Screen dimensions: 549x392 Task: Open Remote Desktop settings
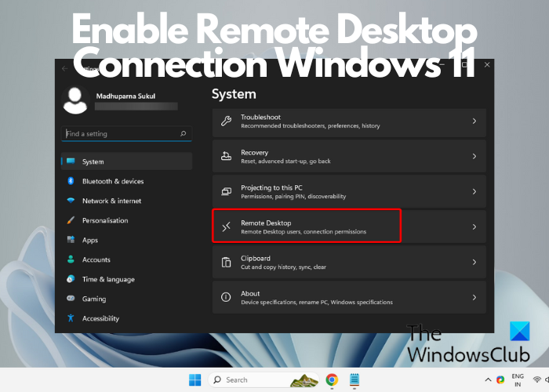pyautogui.click(x=349, y=227)
